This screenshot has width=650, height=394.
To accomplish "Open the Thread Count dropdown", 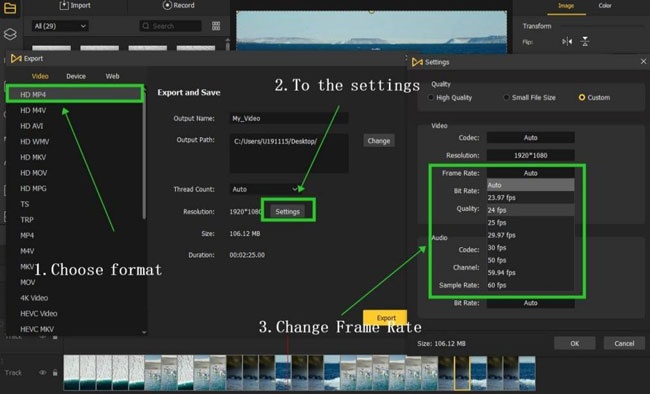I will (265, 189).
